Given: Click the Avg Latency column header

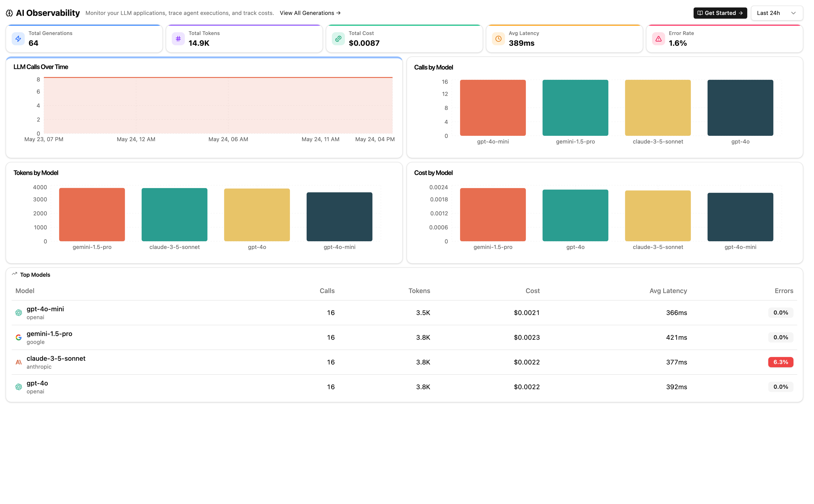Looking at the screenshot, I should click(x=668, y=291).
